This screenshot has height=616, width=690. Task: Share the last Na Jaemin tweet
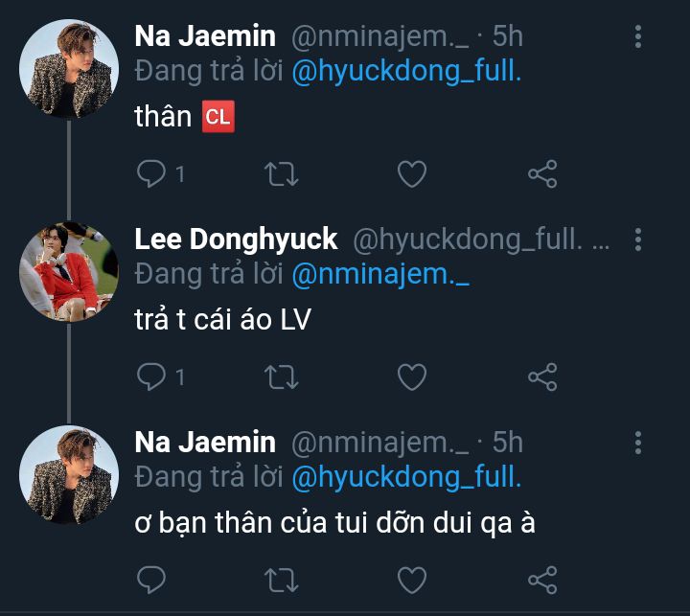pyautogui.click(x=542, y=579)
